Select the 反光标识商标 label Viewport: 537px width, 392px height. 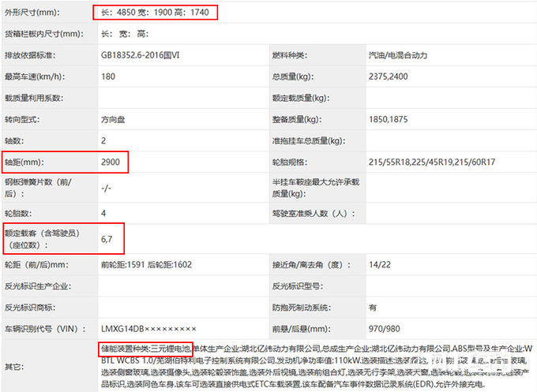(30, 308)
